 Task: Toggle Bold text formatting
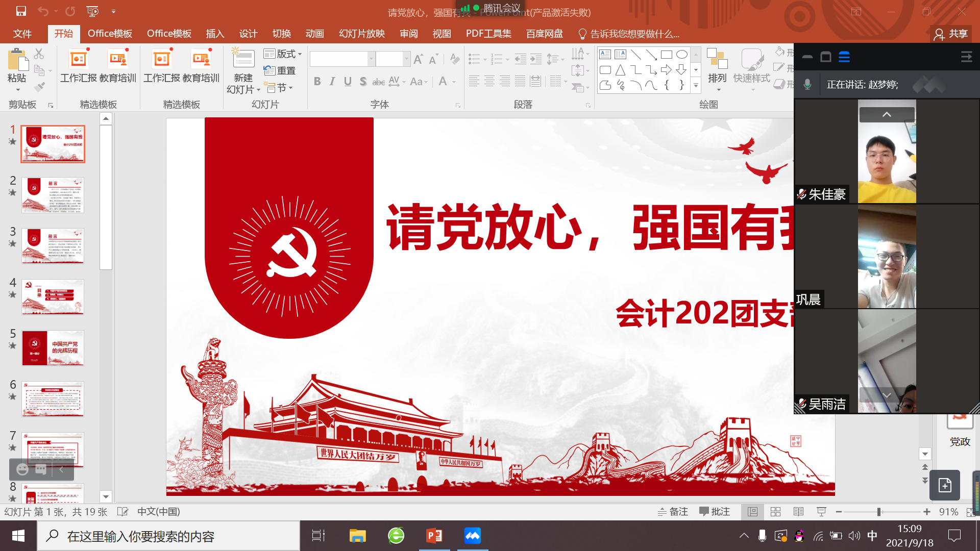tap(317, 82)
